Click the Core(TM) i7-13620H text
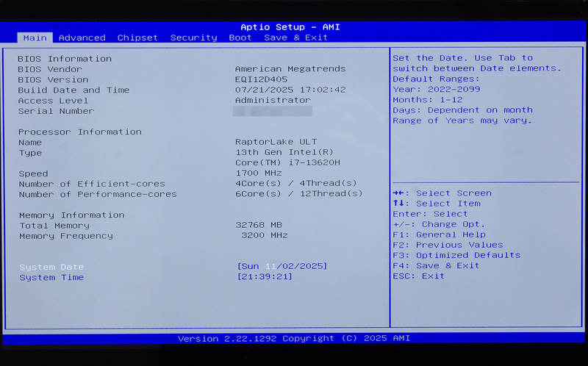The image size is (588, 366). point(287,162)
